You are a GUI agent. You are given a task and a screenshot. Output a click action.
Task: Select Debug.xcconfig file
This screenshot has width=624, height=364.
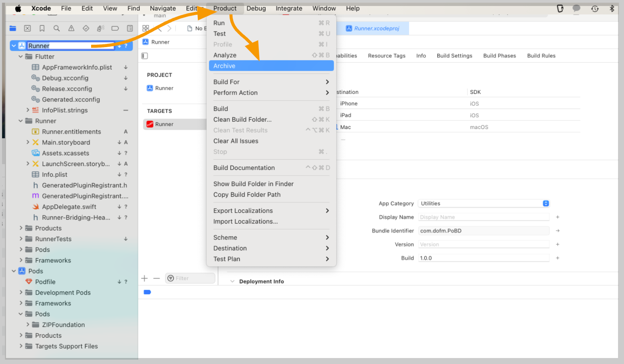65,78
